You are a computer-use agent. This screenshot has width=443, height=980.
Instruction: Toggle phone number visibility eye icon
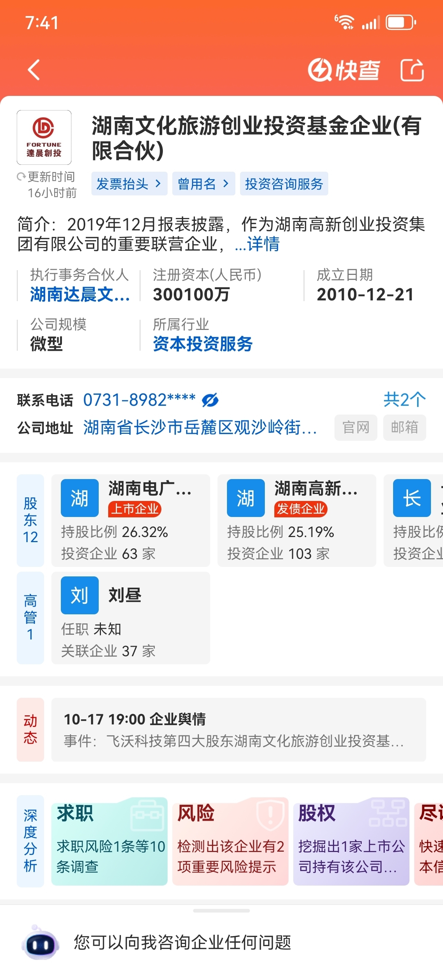point(210,400)
